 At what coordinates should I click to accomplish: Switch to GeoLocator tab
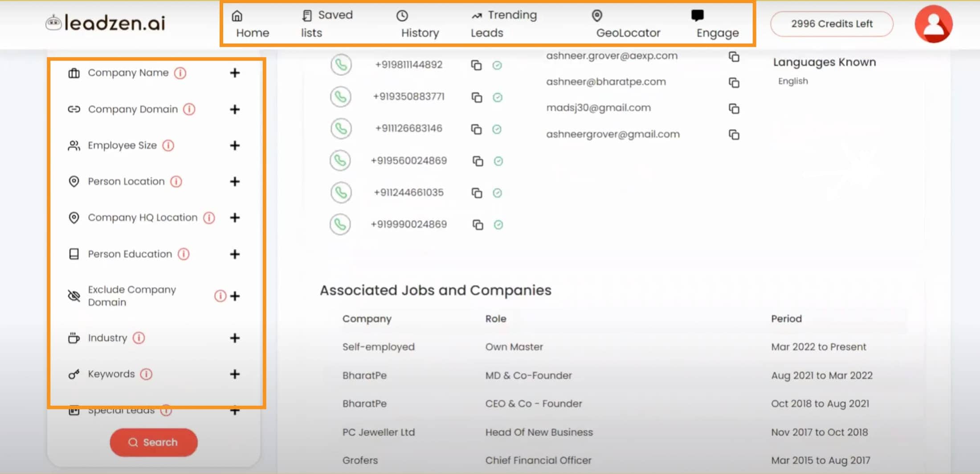click(x=627, y=24)
